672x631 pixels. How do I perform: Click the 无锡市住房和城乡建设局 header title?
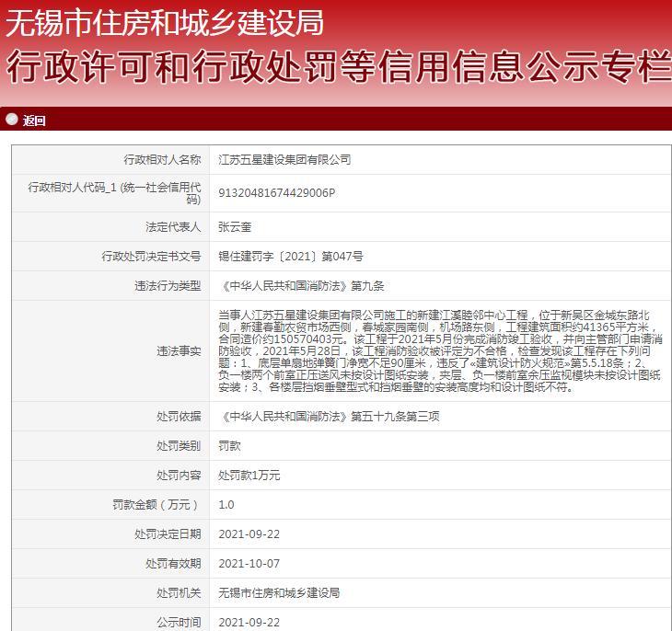(165, 23)
